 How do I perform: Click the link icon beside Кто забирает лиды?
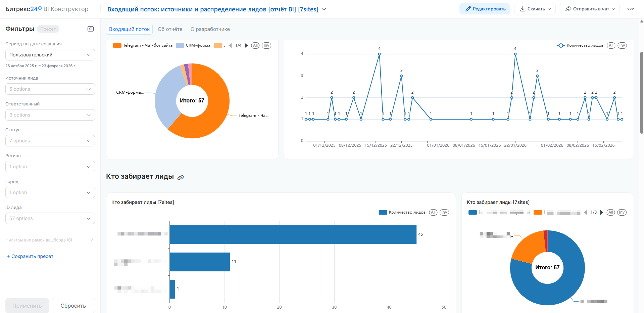tap(181, 177)
